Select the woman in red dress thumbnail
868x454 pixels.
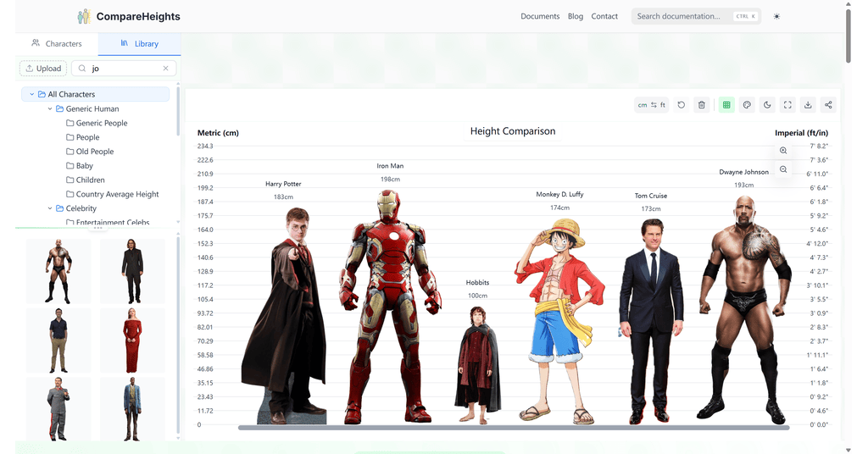tap(132, 340)
